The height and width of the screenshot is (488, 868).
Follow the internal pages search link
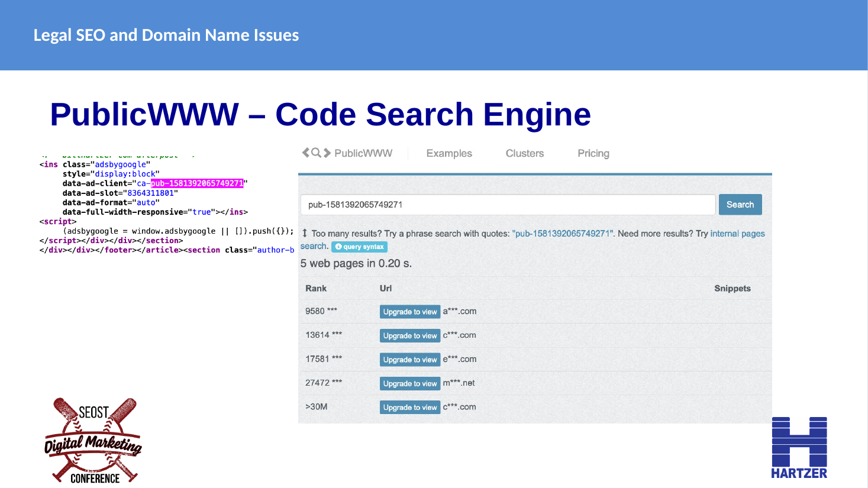point(737,234)
